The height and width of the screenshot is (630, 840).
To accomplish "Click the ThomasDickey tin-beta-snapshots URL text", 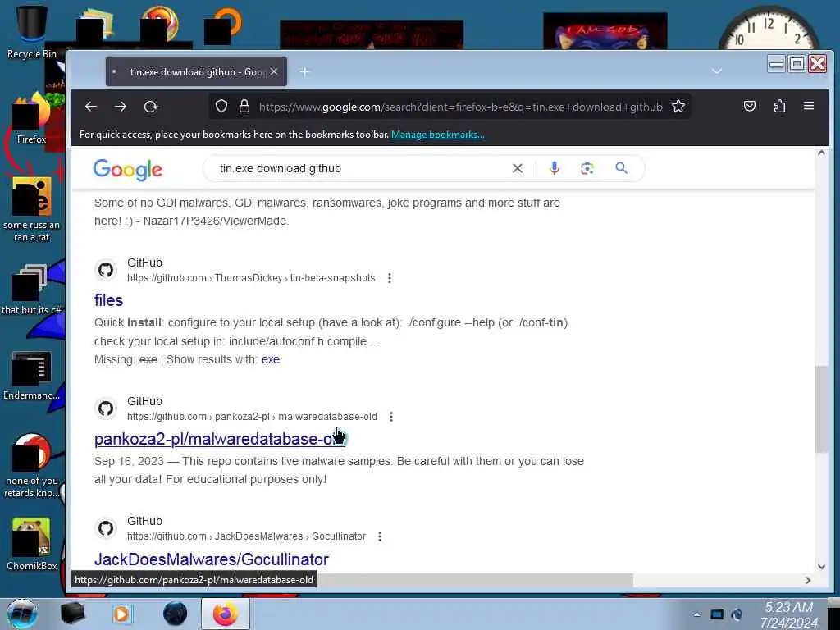I will point(251,278).
